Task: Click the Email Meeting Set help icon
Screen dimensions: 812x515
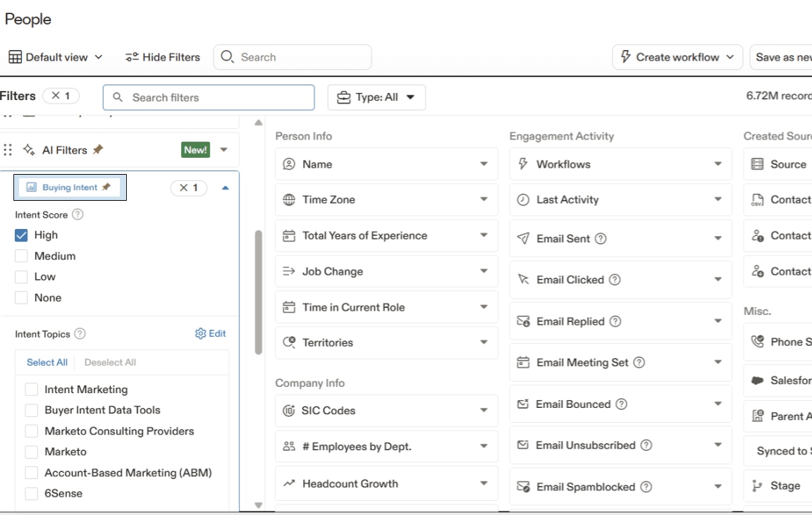Action: (x=639, y=362)
